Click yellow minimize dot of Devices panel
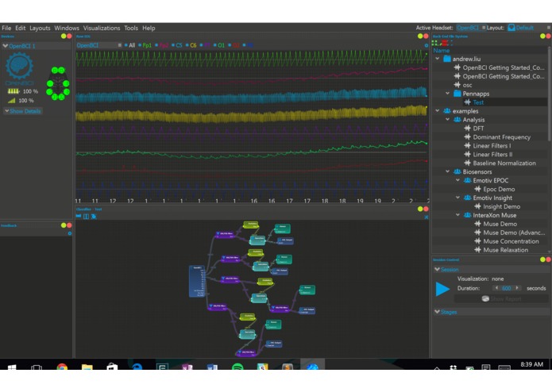The image size is (552, 392). tap(64, 36)
